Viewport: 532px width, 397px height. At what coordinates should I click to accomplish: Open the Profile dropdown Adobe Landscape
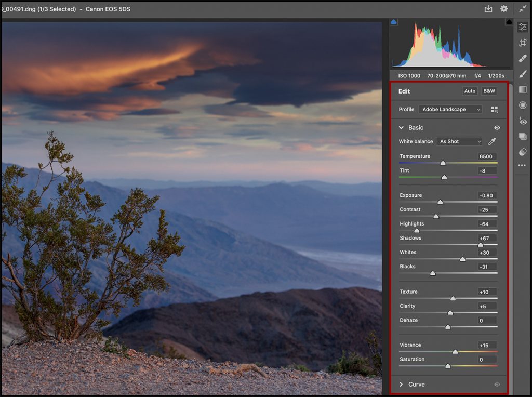450,109
